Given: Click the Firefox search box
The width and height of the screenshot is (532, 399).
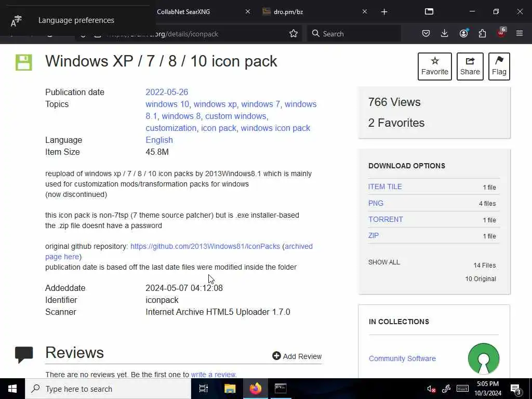Looking at the screenshot, I should (x=354, y=34).
